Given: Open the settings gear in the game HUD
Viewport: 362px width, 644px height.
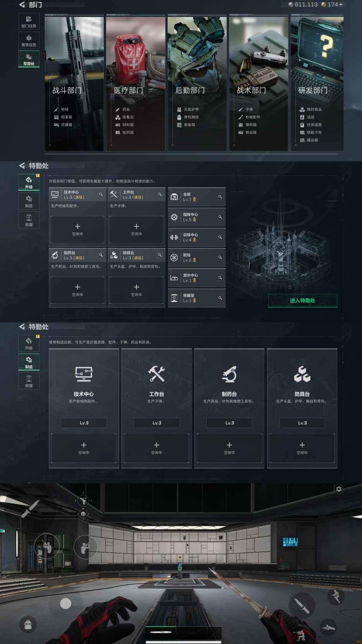Looking at the screenshot, I should coord(339,489).
